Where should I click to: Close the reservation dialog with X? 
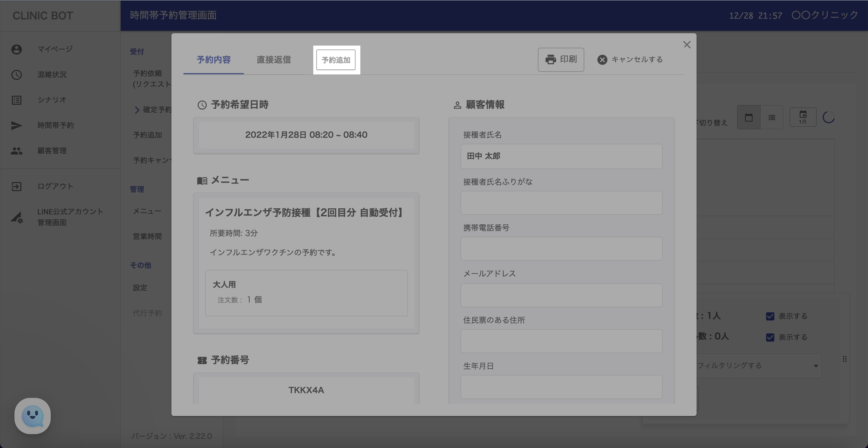687,44
